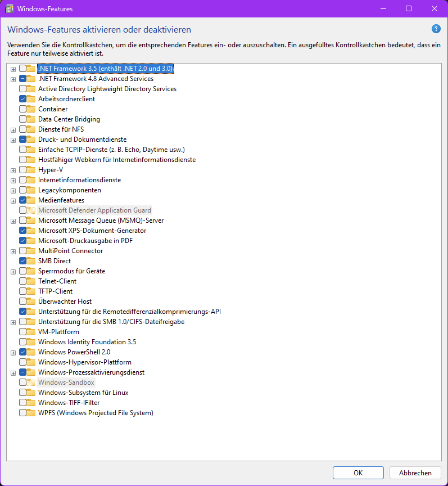Screen dimensions: 448x486
Task: Click the blue help question mark icon
Action: click(436, 29)
